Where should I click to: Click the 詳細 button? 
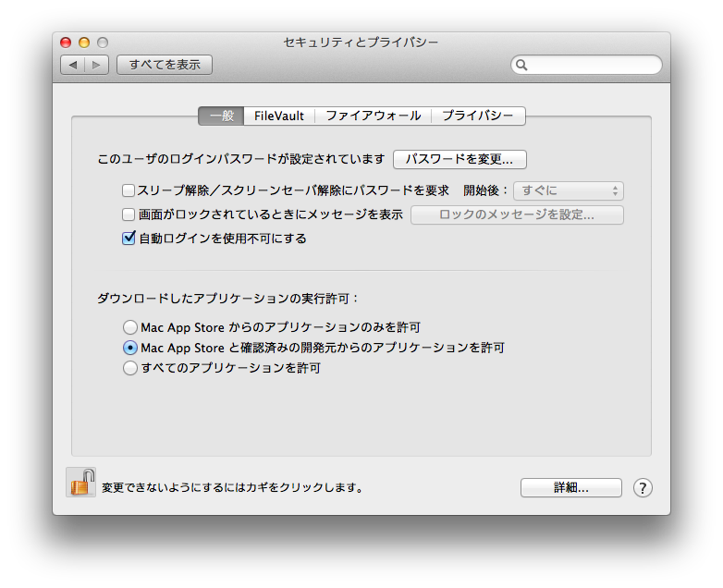[571, 487]
